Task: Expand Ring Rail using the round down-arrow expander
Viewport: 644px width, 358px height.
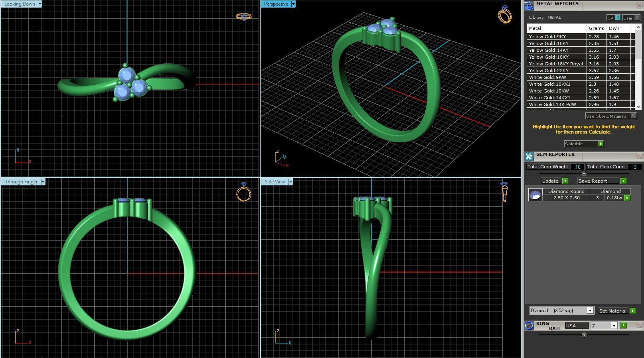Action: tap(584, 335)
